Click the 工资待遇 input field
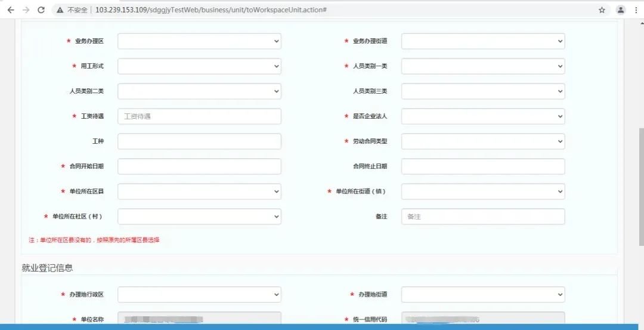This screenshot has height=330, width=644. 199,116
